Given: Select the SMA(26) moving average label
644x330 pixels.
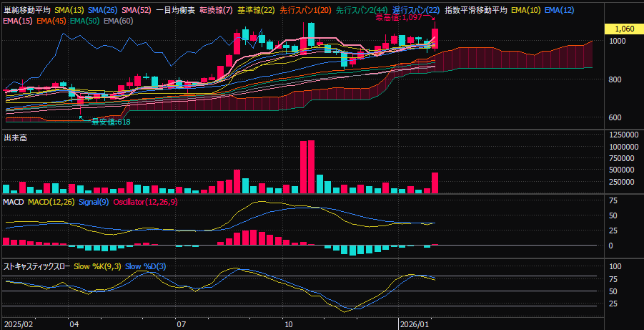Looking at the screenshot, I should [x=103, y=10].
